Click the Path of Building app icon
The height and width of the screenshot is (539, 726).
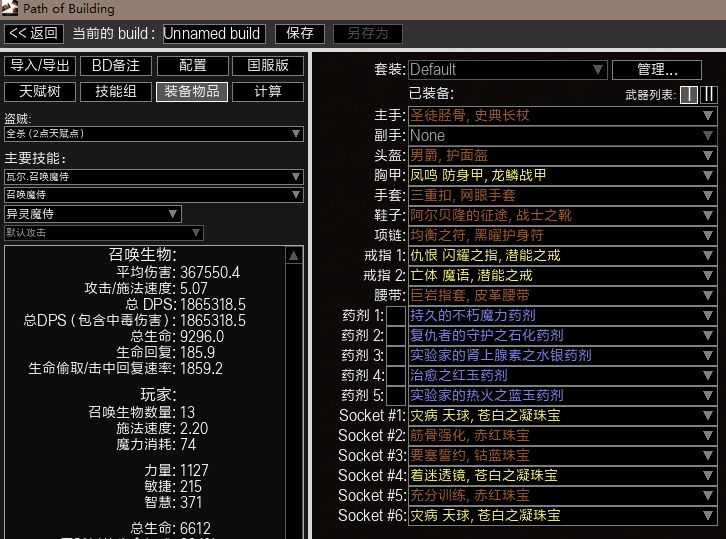[x=9, y=8]
